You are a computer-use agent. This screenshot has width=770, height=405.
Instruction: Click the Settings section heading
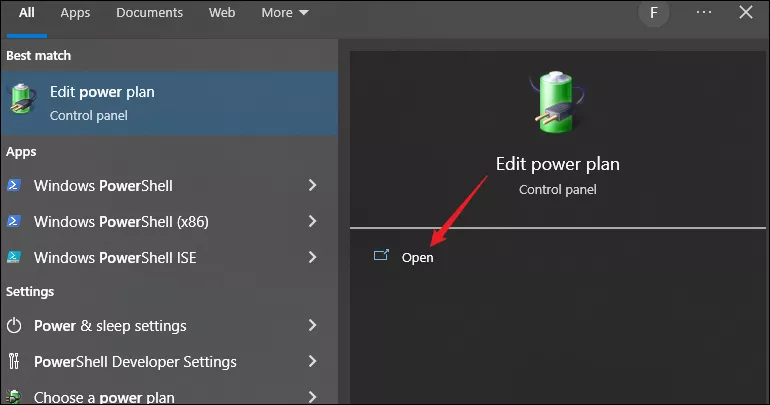(30, 292)
